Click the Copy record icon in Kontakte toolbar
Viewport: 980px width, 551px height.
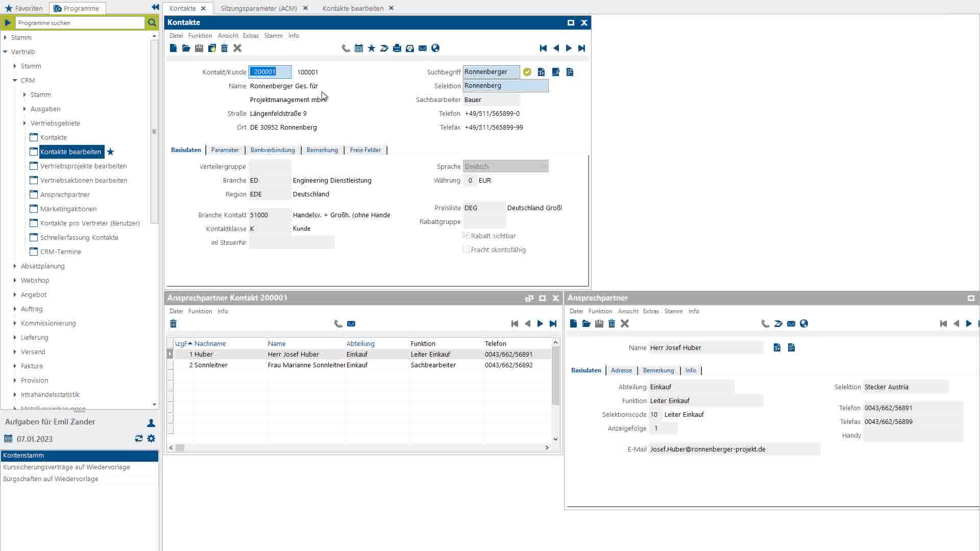[x=212, y=48]
